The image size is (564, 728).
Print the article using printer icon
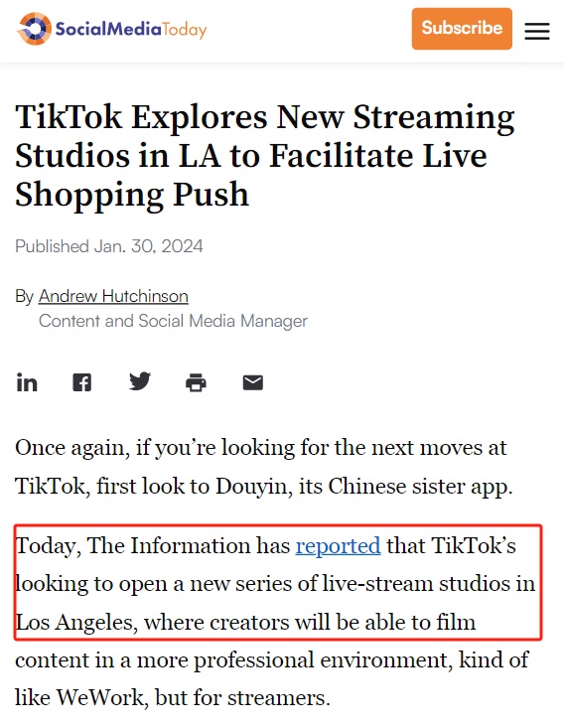tap(196, 382)
